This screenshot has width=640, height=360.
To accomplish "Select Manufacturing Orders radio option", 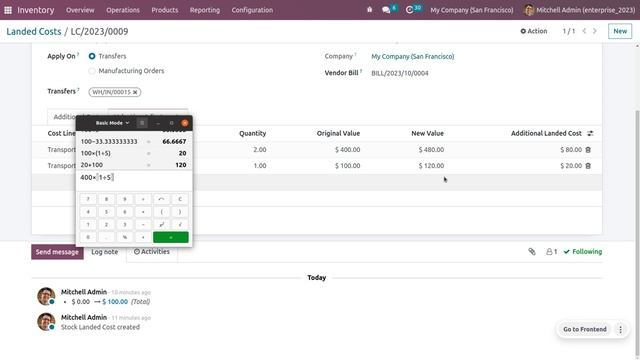I will click(92, 71).
